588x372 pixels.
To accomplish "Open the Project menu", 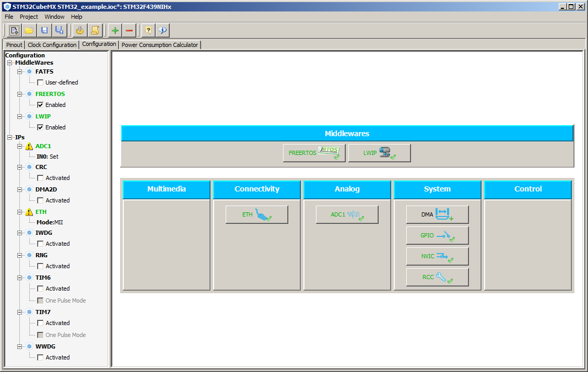I will (29, 17).
